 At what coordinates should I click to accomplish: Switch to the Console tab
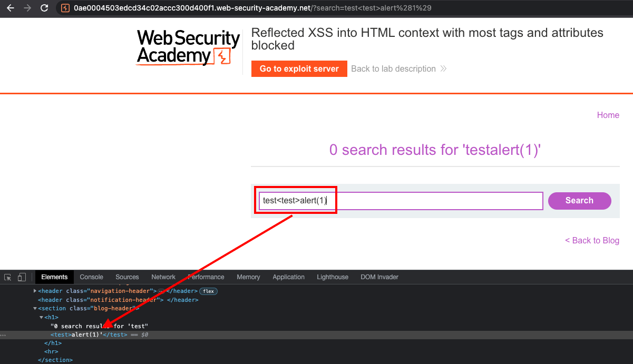[91, 277]
